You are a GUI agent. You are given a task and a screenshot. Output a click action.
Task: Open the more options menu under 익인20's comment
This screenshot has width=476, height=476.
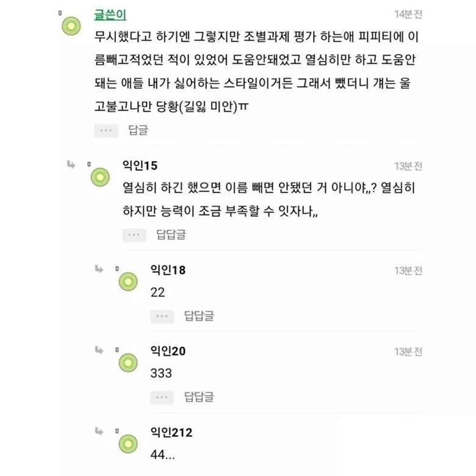(162, 398)
